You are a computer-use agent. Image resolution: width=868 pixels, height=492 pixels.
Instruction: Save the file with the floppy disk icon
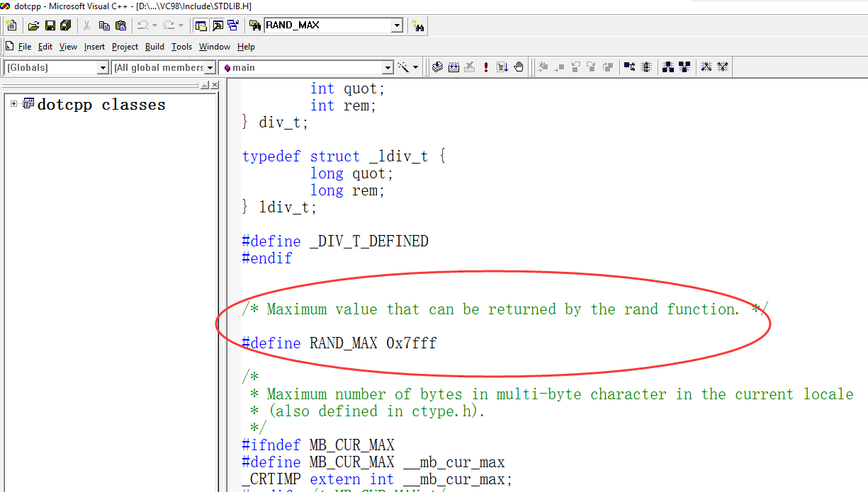(50, 25)
